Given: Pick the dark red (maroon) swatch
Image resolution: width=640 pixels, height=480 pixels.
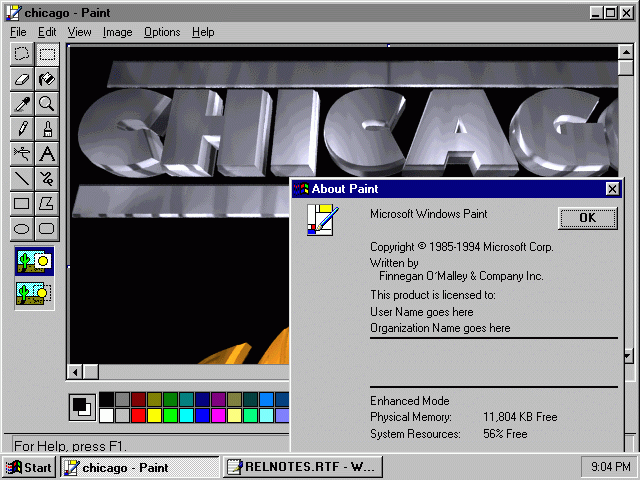Looking at the screenshot, I should [x=138, y=399].
